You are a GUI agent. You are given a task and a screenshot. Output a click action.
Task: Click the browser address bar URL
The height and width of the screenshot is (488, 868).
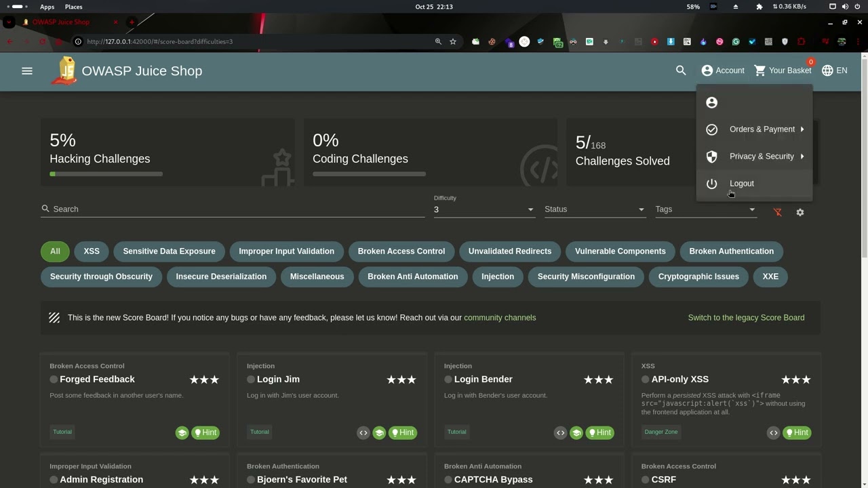click(x=160, y=41)
